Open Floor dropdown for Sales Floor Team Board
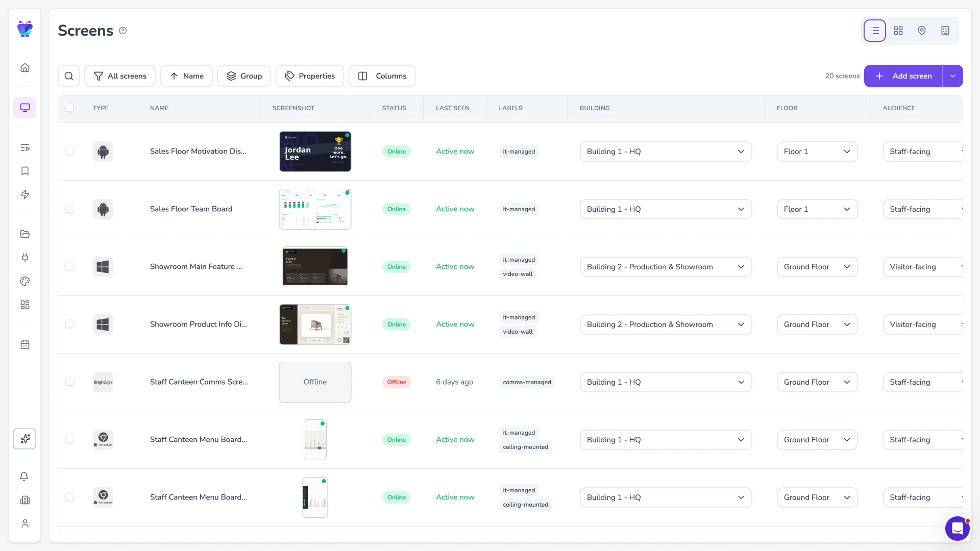 (817, 209)
